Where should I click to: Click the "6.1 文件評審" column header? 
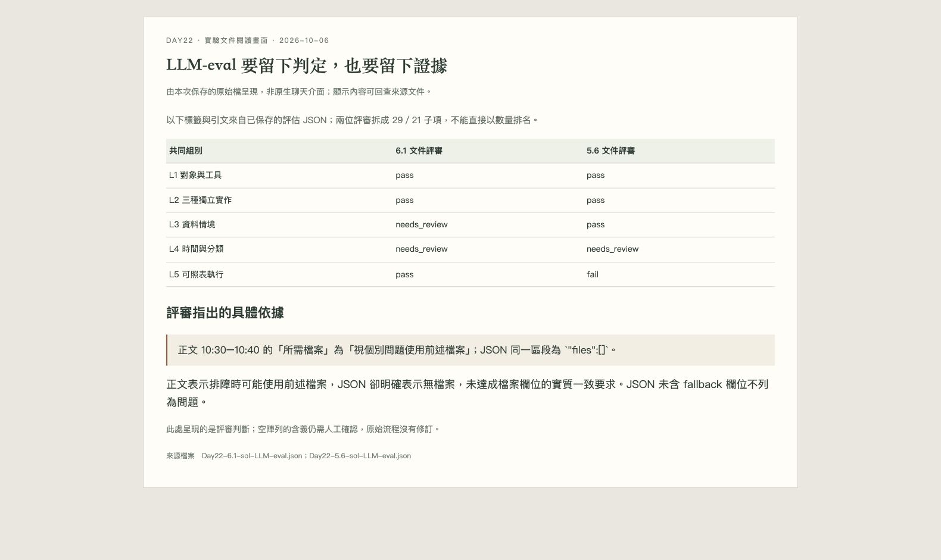point(419,151)
